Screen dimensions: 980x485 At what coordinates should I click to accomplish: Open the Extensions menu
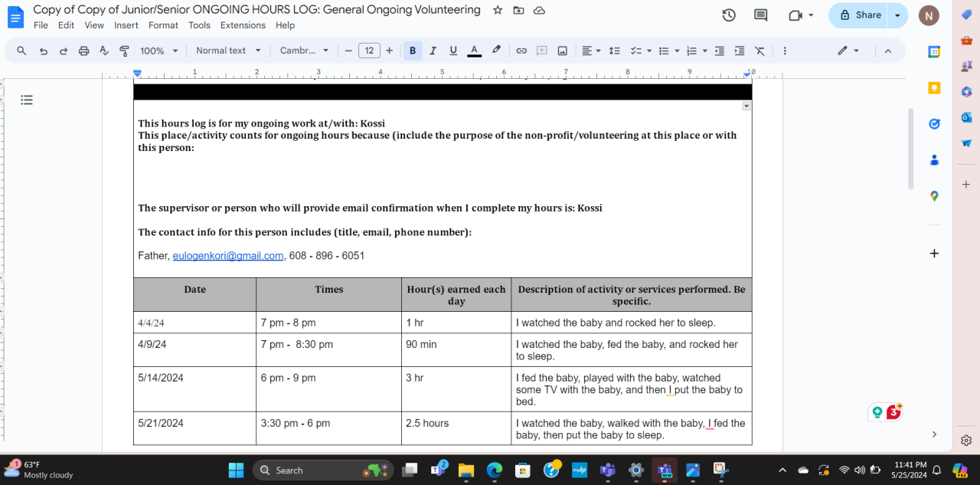[x=243, y=25]
